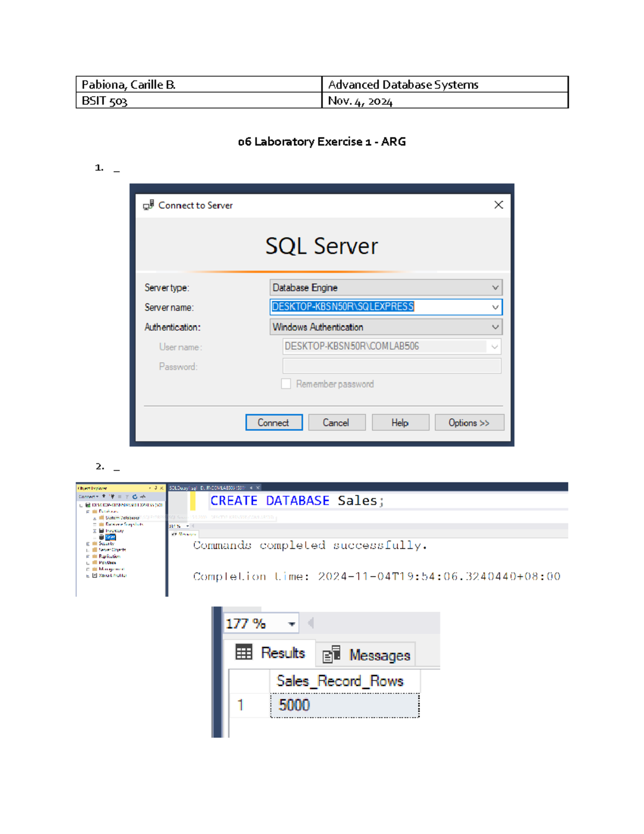
Task: Click the Results grid icon
Action: [x=244, y=652]
